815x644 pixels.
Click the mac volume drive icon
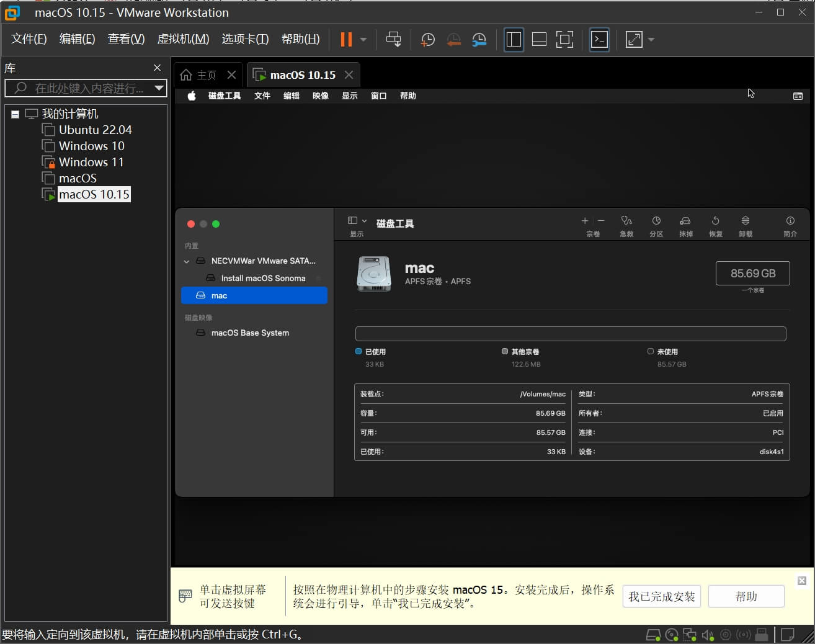pos(374,274)
